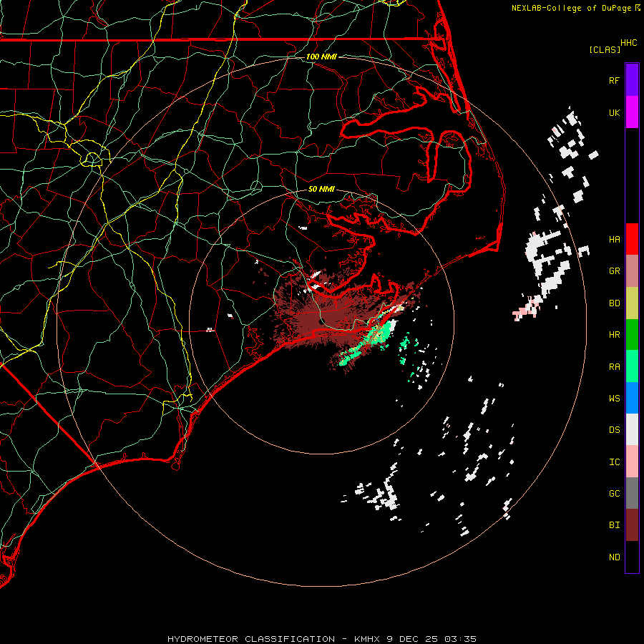Click the BD legend label

(x=615, y=303)
